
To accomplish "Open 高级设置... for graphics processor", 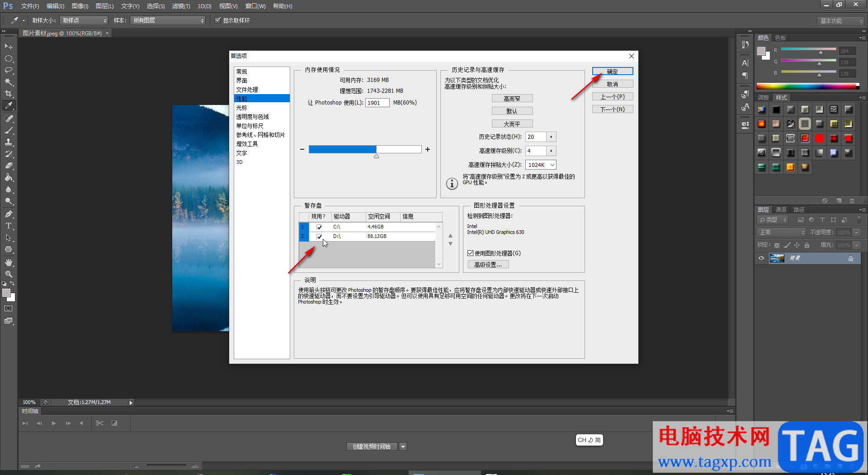I will [x=488, y=265].
